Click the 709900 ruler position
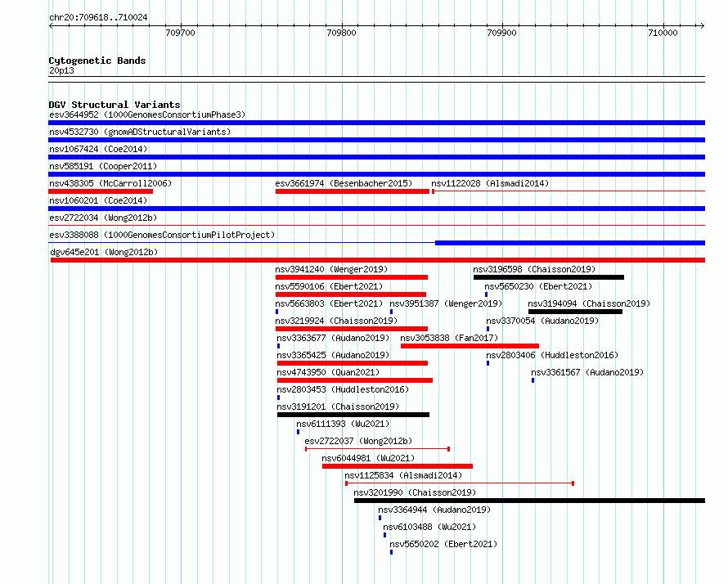Screen dimensions: 728x584 click(501, 33)
